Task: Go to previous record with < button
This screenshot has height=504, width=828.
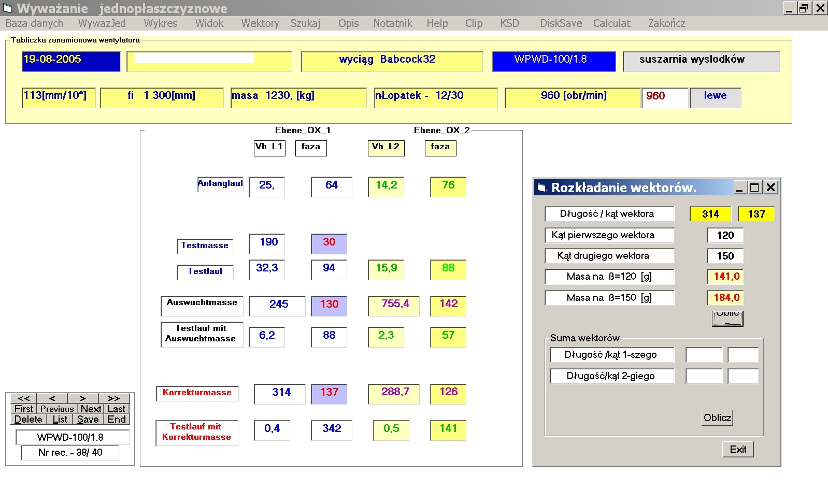Action: (x=52, y=398)
